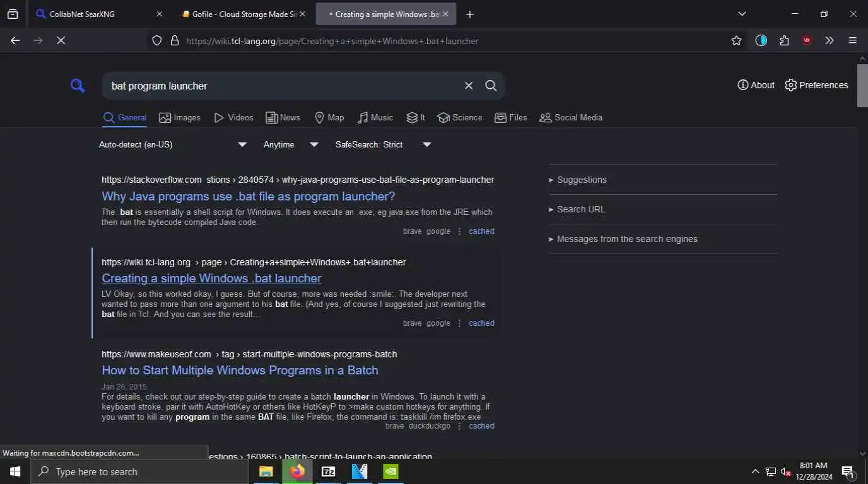Screen dimensions: 868x484
Task: Clear the search query with X
Action: coord(469,86)
